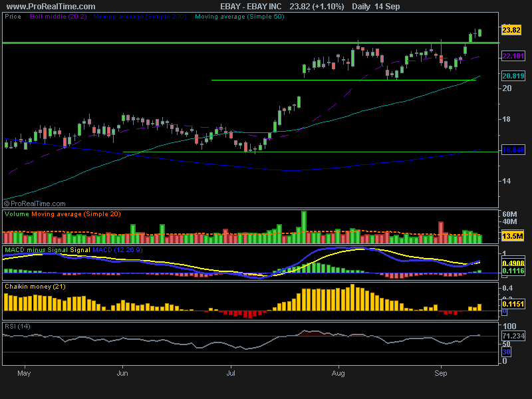Select the Volume panel label
Screen dimensions: 532x399
[17, 214]
